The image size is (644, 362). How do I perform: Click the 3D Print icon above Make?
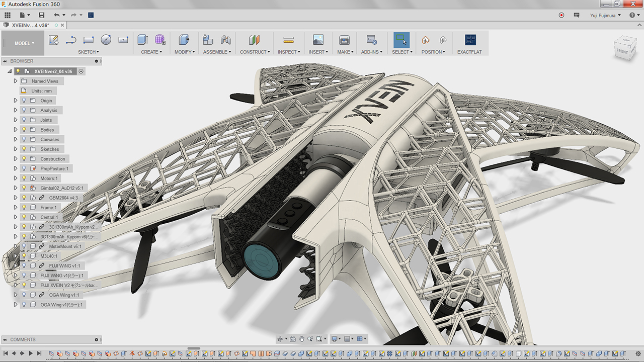pyautogui.click(x=344, y=40)
